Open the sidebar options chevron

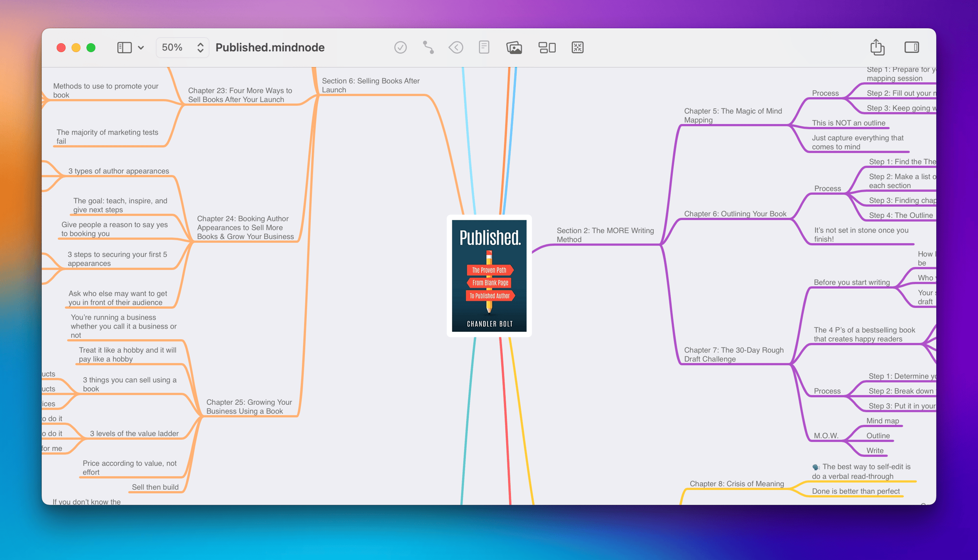(141, 48)
